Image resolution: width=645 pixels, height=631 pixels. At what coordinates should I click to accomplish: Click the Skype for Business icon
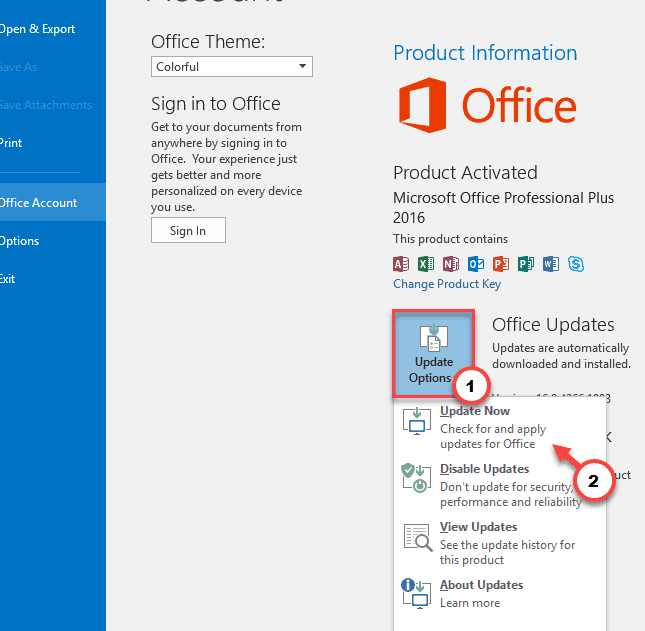point(576,264)
